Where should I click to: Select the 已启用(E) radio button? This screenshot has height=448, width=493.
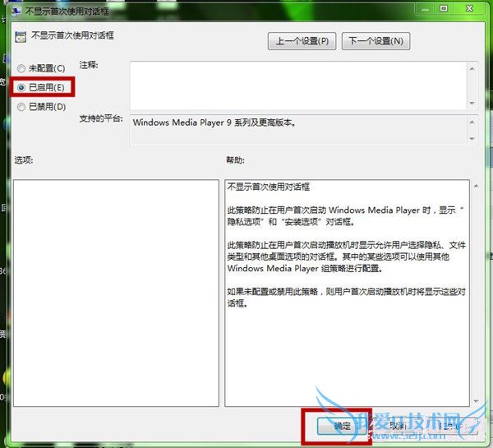click(21, 87)
